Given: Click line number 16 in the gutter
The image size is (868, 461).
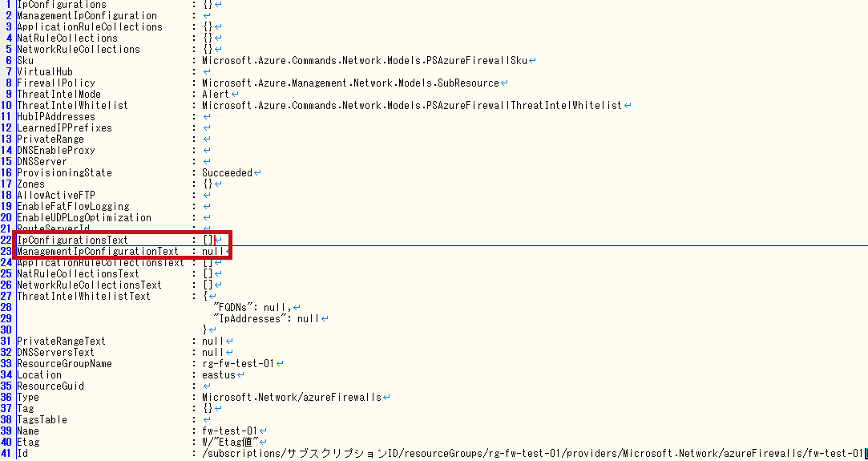Looking at the screenshot, I should tap(6, 172).
